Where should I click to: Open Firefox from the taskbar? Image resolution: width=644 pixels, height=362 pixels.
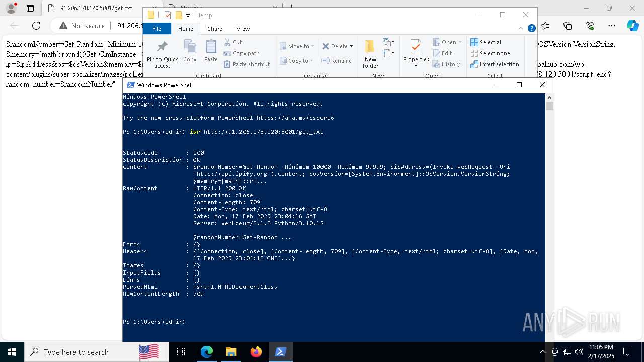(x=256, y=352)
